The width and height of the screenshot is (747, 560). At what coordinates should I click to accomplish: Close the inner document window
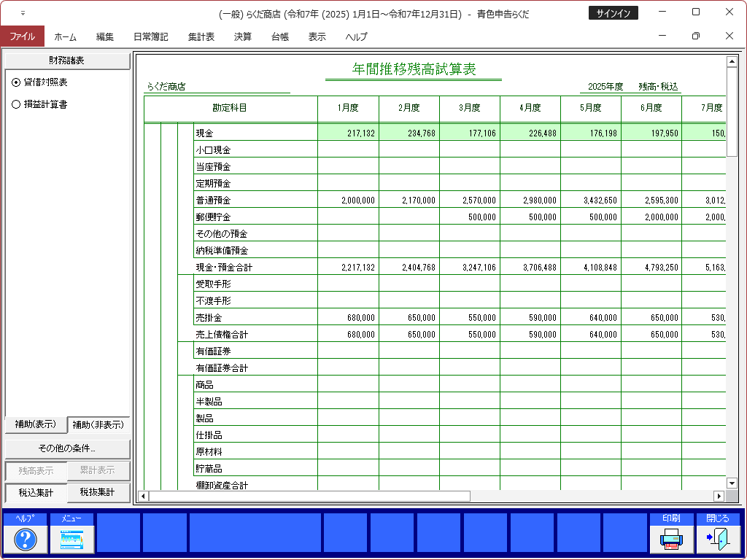click(729, 36)
